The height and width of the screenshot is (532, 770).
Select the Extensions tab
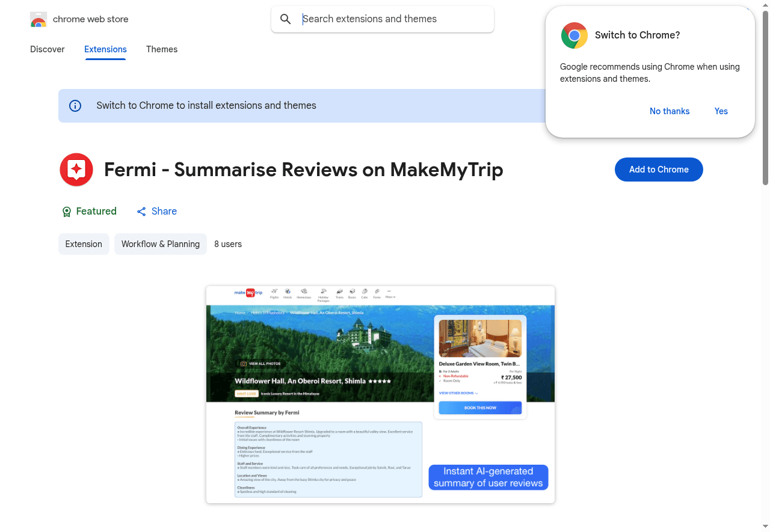[x=105, y=49]
